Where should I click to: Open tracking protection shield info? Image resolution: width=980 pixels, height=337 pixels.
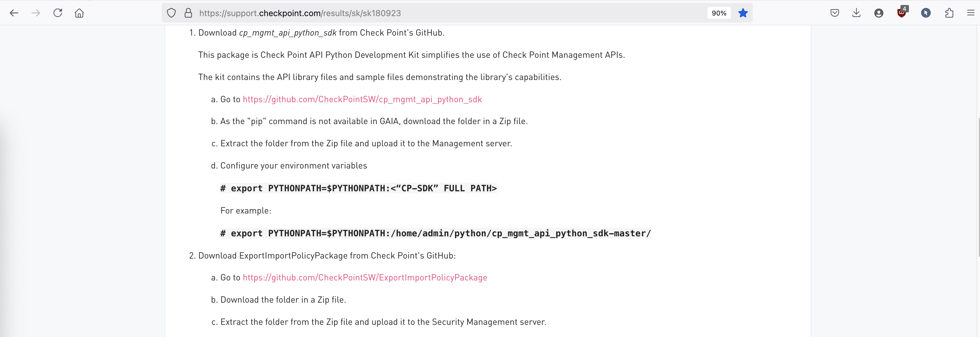pyautogui.click(x=171, y=13)
